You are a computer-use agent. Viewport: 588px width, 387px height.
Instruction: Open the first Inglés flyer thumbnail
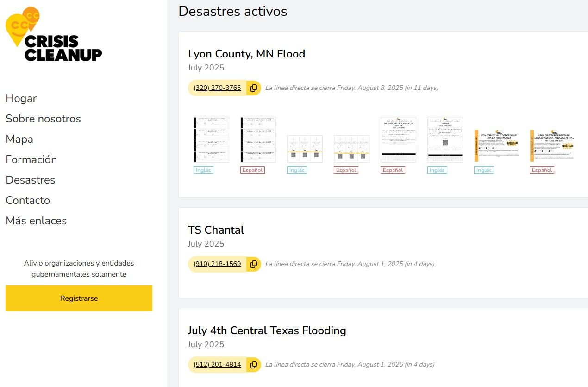tap(211, 140)
